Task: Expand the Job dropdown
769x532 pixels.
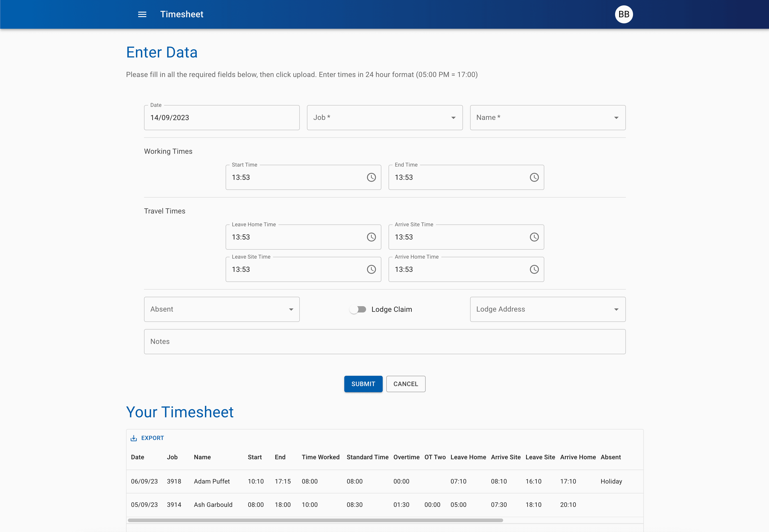Action: click(x=384, y=118)
